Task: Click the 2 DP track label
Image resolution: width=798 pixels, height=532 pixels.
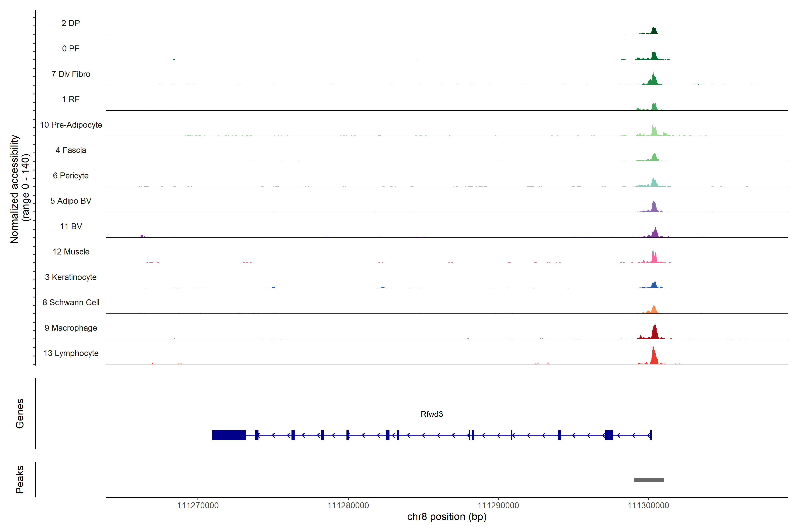Action: tap(70, 23)
